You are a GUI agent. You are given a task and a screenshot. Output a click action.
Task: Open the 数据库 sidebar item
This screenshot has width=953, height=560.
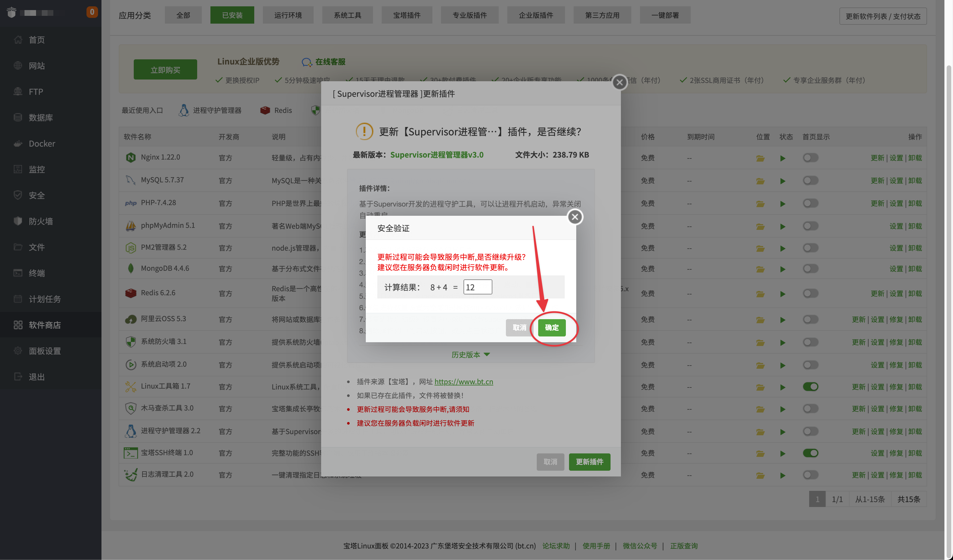click(40, 118)
